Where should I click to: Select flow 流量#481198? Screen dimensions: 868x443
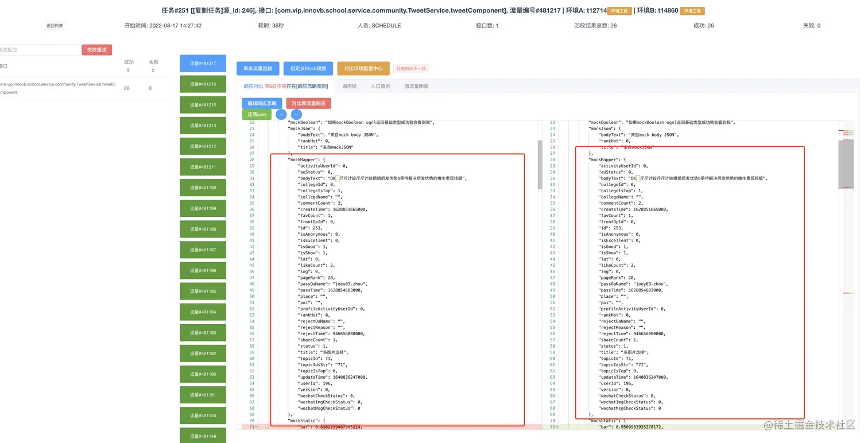click(x=203, y=188)
